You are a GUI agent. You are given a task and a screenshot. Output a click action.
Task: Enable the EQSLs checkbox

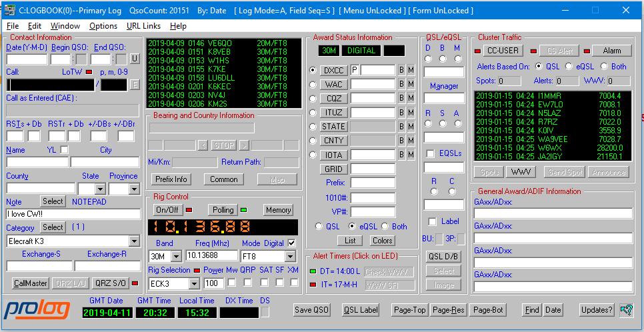[x=431, y=154]
